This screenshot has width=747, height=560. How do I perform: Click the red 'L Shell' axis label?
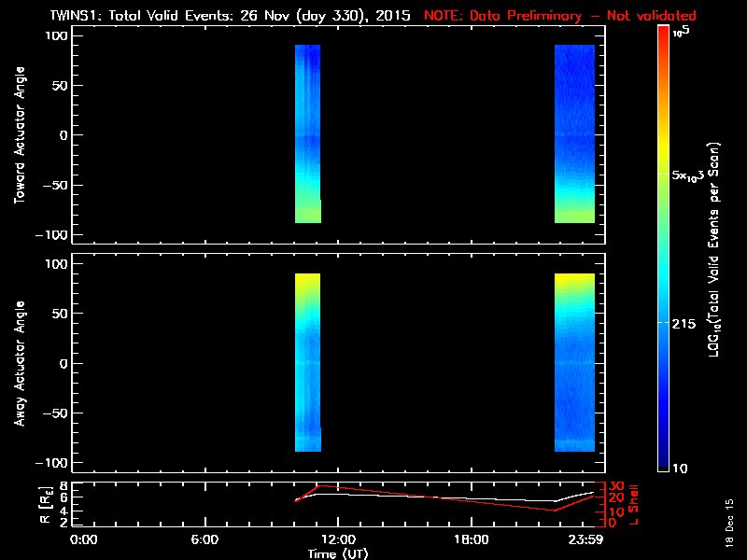pyautogui.click(x=634, y=505)
